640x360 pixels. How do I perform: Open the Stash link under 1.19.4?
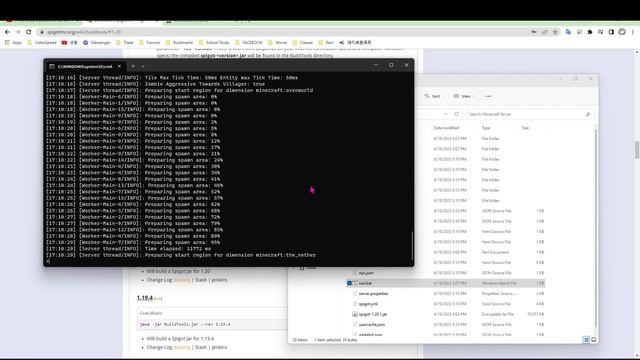pos(201,347)
